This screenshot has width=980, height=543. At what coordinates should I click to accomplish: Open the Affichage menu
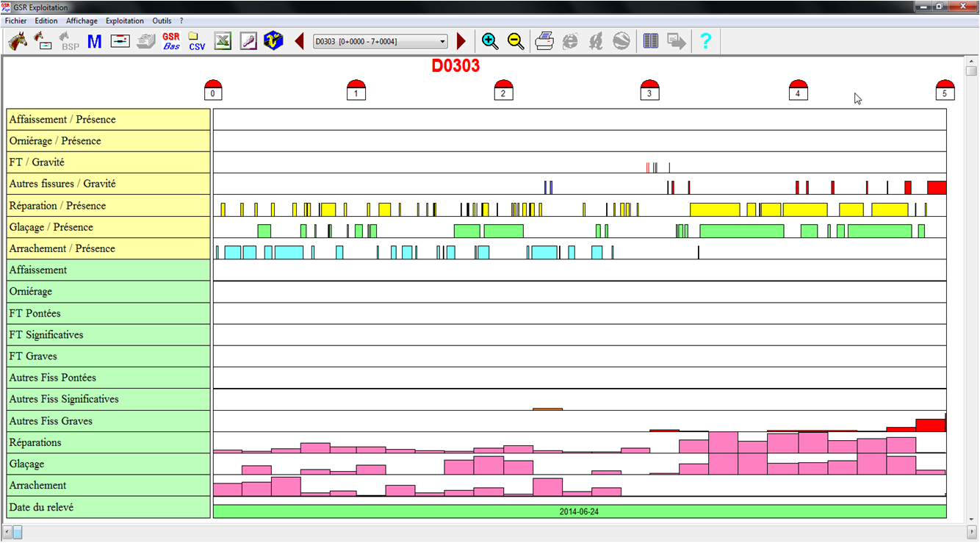point(82,21)
